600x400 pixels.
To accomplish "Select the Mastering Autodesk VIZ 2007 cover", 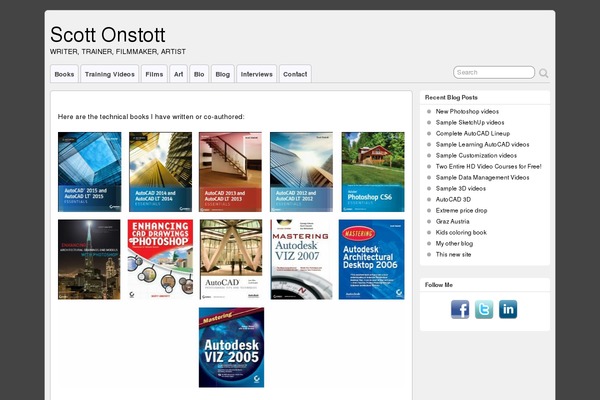I will click(x=302, y=260).
